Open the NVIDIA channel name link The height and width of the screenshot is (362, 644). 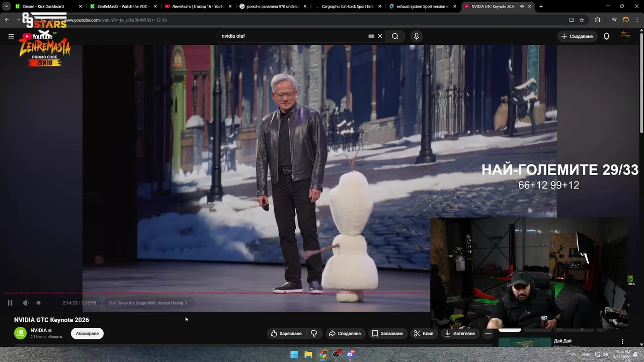click(x=38, y=330)
